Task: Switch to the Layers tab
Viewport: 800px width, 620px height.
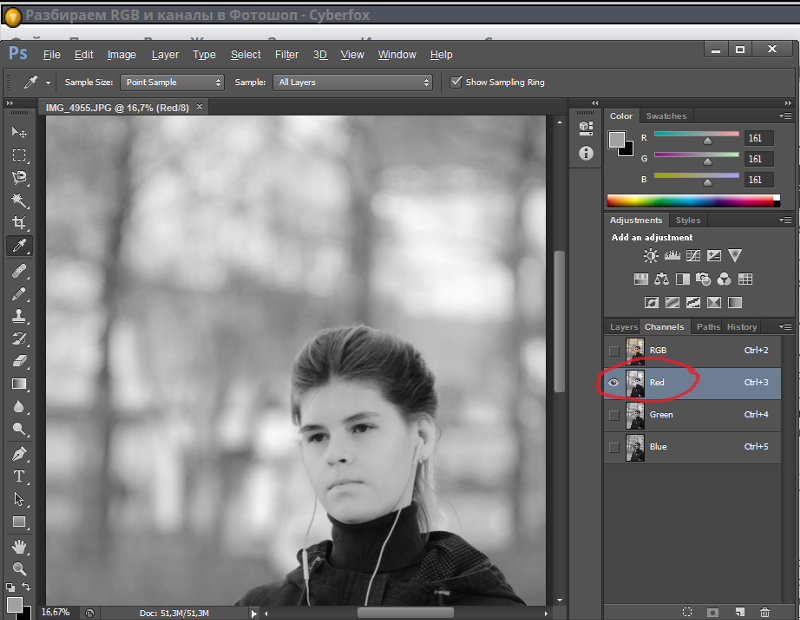Action: (623, 327)
